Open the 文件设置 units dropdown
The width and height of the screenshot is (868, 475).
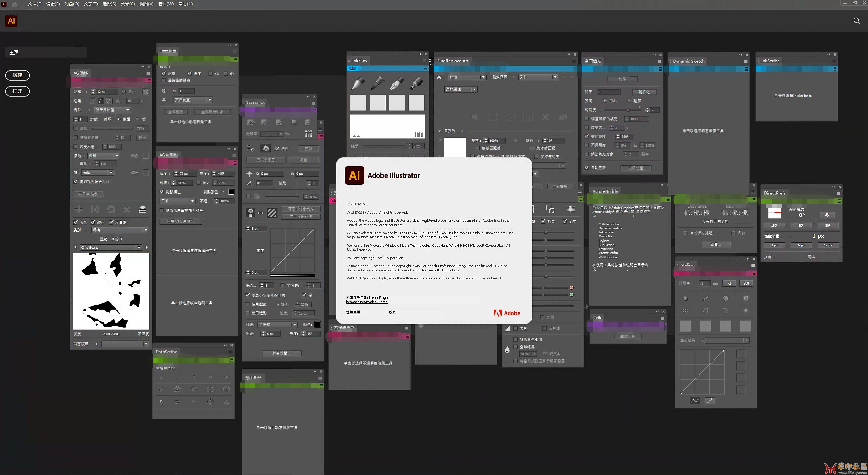coord(193,100)
